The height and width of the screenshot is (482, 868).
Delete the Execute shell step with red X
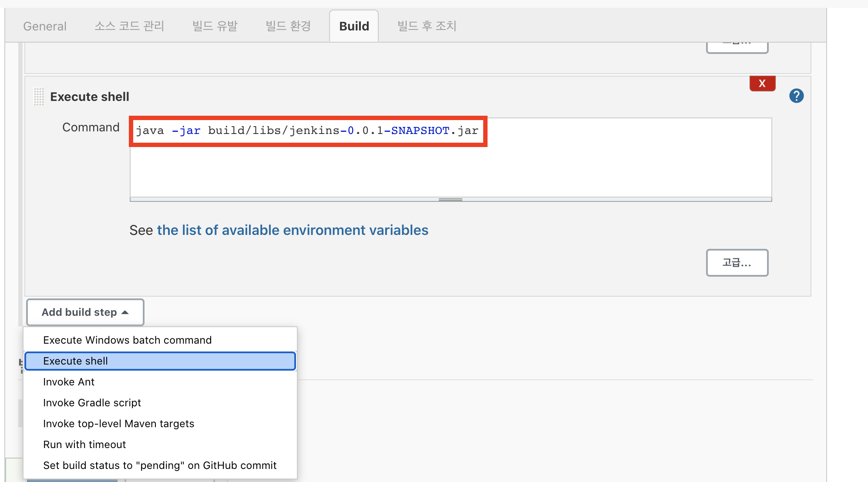762,83
